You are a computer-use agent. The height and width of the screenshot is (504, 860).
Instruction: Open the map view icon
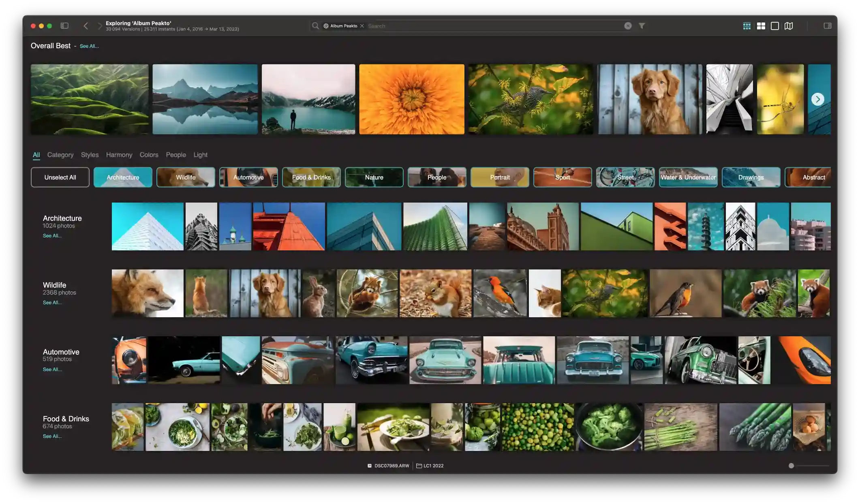[x=789, y=26]
